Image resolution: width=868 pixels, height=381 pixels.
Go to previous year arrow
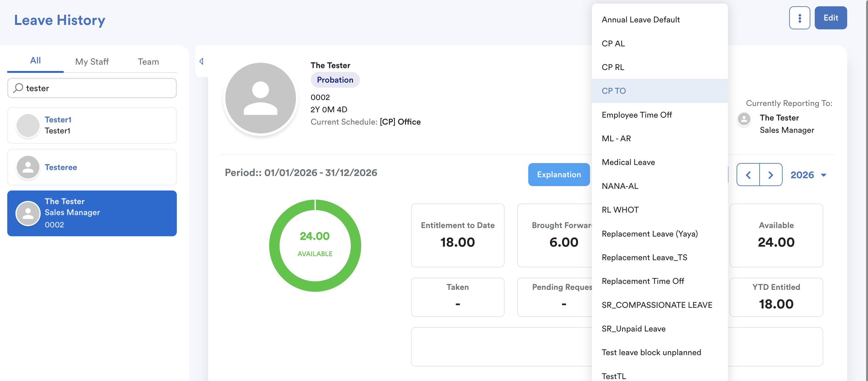click(x=748, y=175)
